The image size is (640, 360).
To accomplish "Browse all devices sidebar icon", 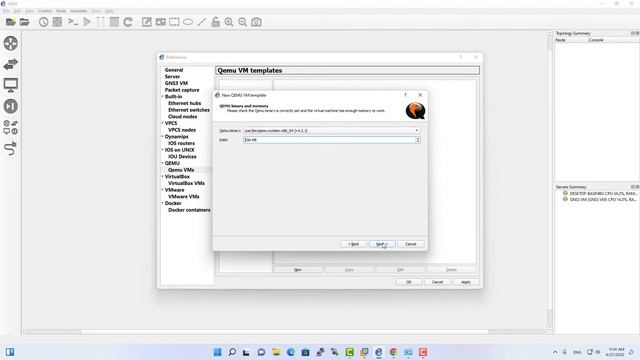I will coord(11,127).
